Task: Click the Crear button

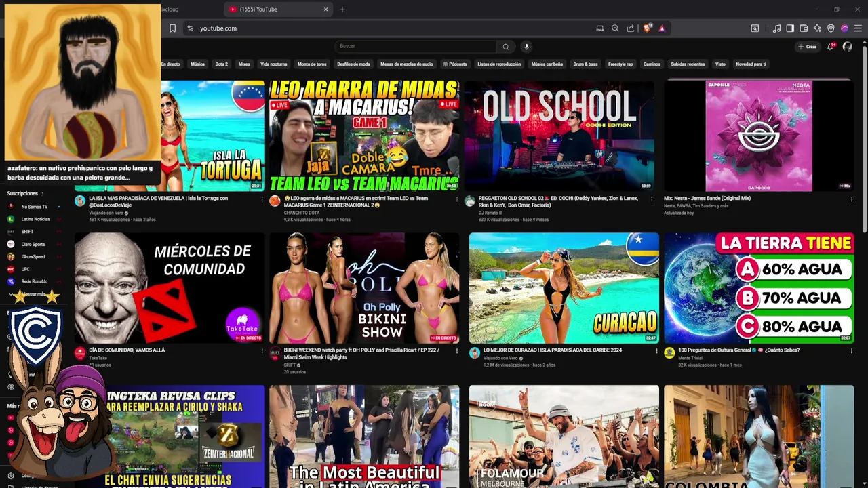Action: click(x=808, y=47)
